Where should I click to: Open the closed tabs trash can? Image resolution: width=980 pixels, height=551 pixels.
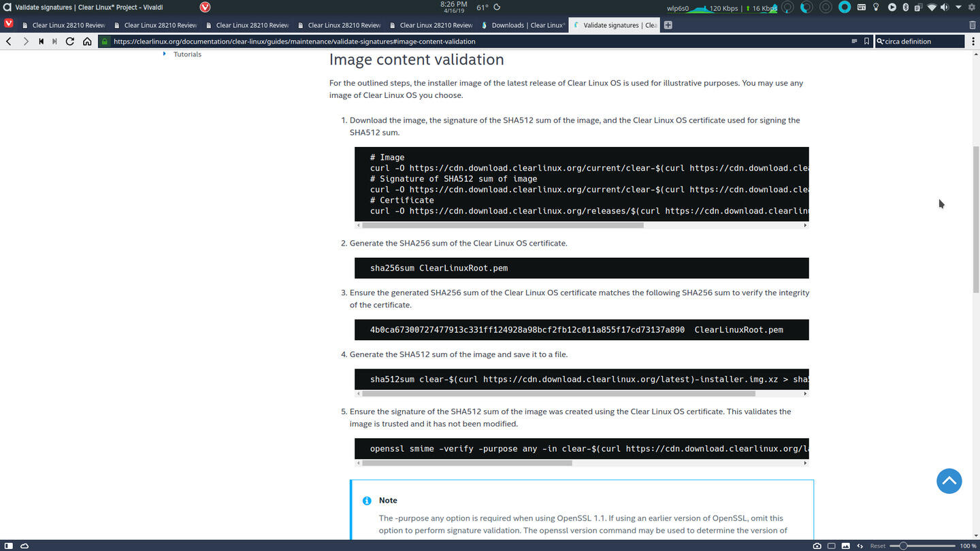click(972, 25)
